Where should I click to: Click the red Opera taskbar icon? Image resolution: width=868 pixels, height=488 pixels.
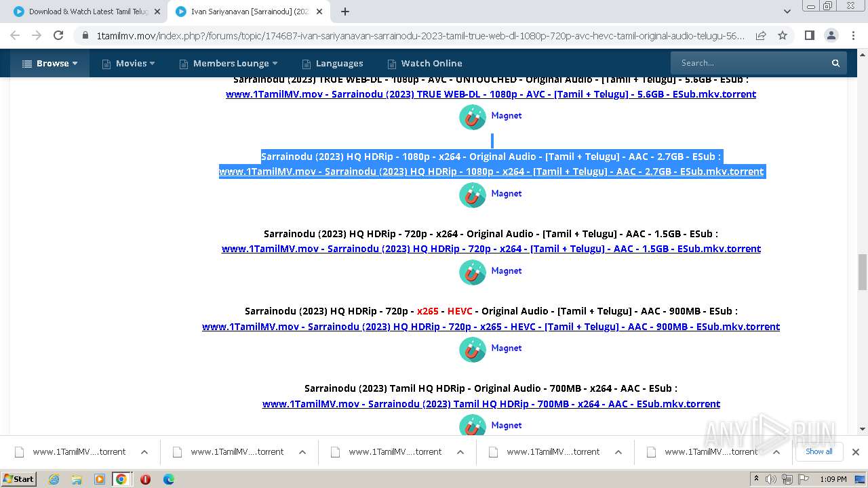(x=145, y=479)
